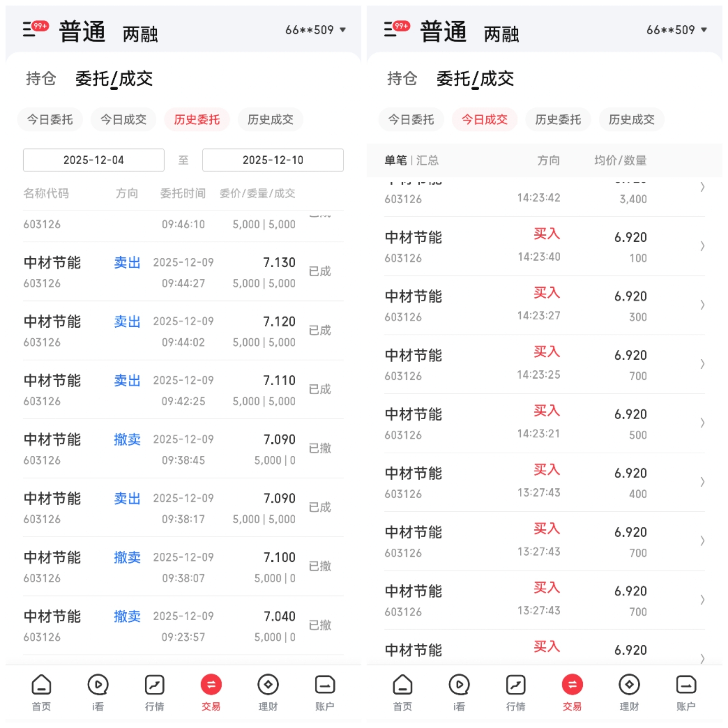
Task: Open start date field 2025-12-04
Action: pos(93,160)
